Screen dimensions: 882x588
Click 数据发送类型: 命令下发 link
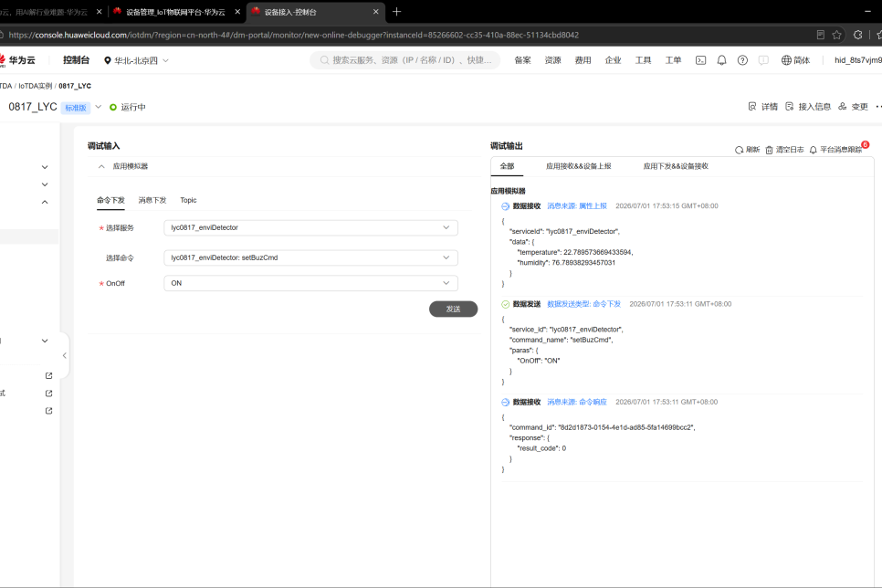583,304
